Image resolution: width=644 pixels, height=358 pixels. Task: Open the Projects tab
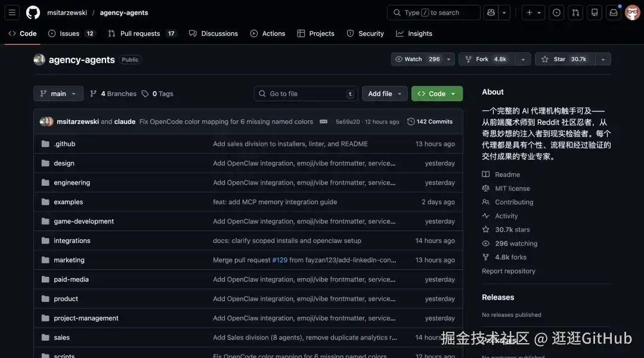pyautogui.click(x=316, y=33)
